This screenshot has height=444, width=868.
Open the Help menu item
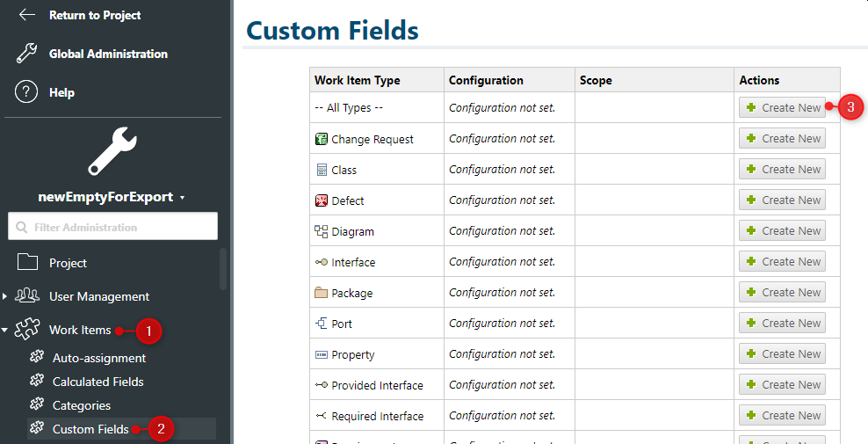coord(61,92)
